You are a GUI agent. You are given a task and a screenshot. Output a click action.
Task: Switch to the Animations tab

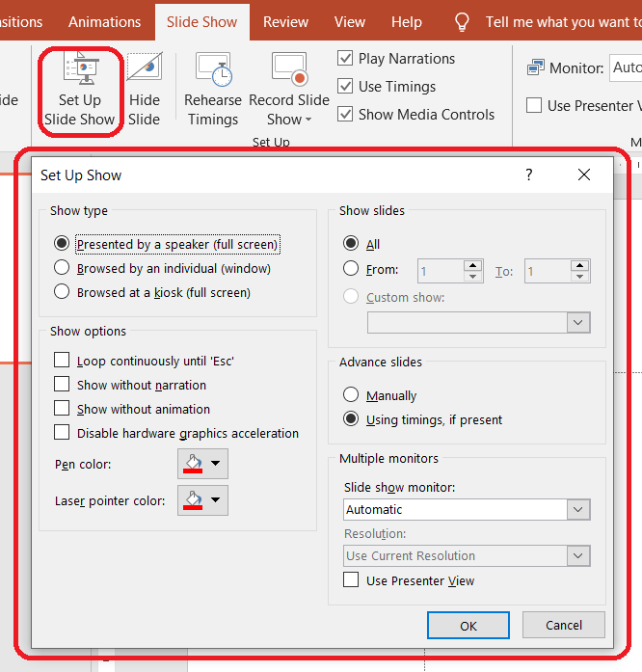(x=104, y=22)
